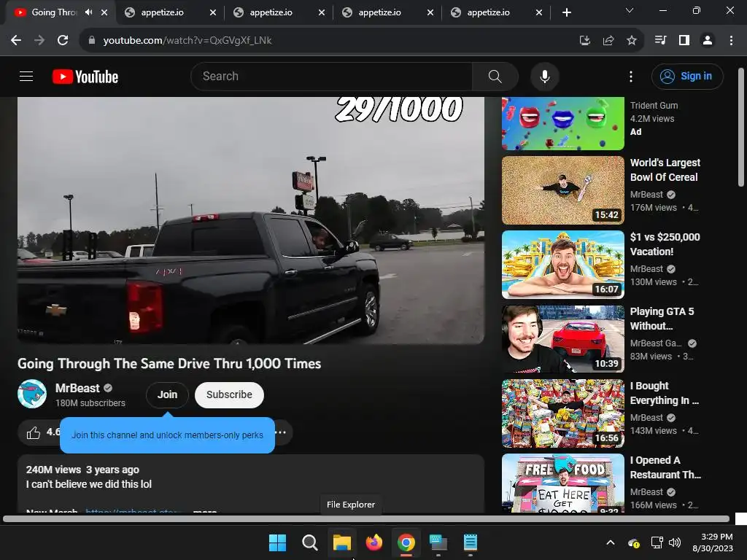Image resolution: width=747 pixels, height=560 pixels.
Task: Open I Opened A Restaurant thumbnail
Action: (562, 483)
